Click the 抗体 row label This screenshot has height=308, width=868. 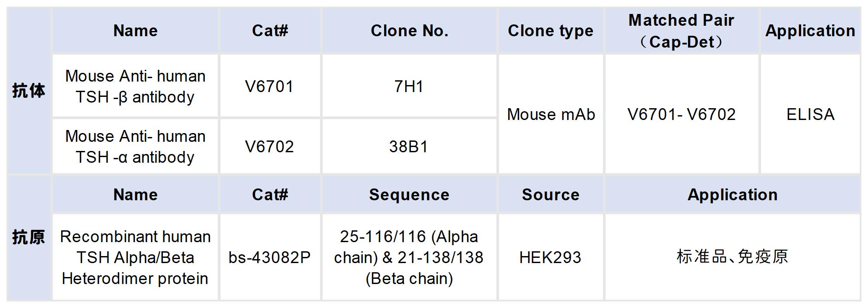pyautogui.click(x=29, y=91)
